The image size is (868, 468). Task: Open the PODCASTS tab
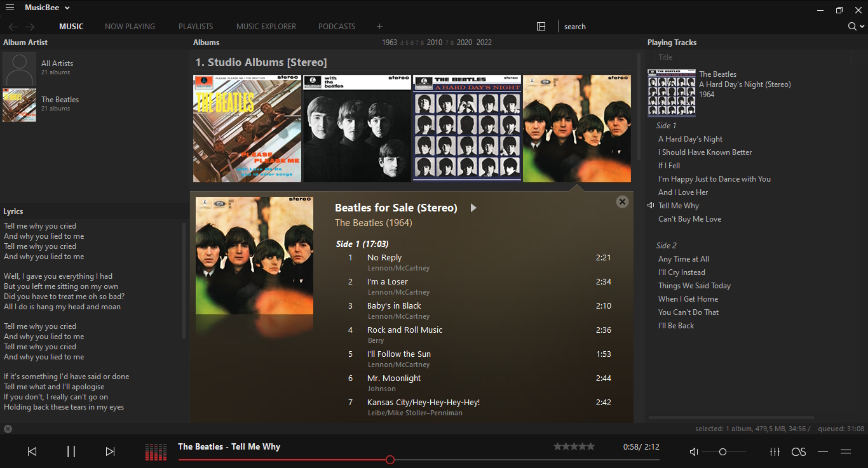point(337,27)
